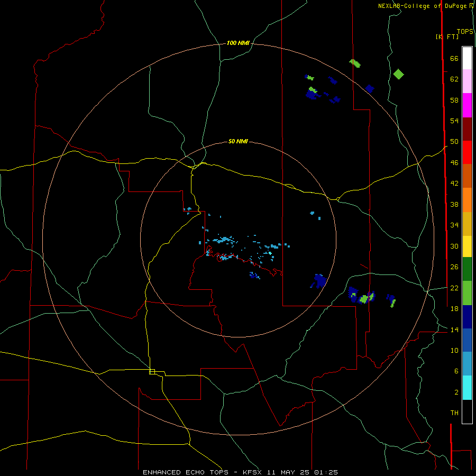Click the 26 legend value

click(x=454, y=267)
